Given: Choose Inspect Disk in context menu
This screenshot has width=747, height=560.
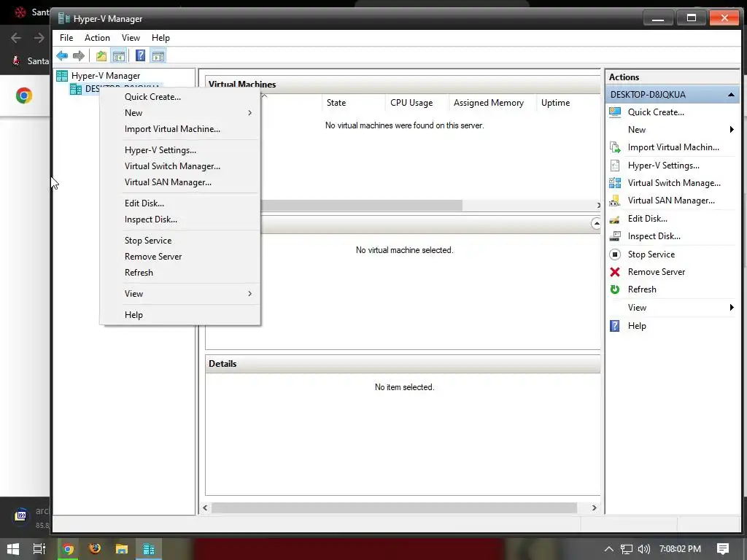Looking at the screenshot, I should click(181, 219).
